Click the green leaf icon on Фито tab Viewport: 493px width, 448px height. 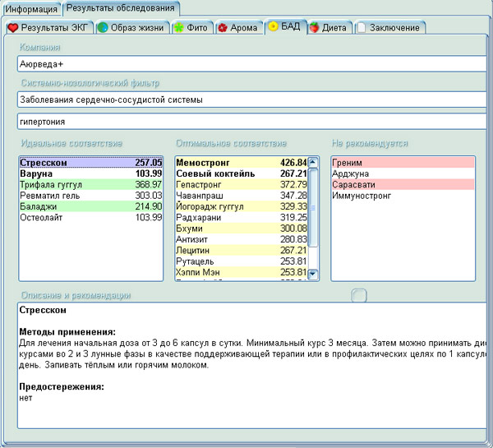coord(178,28)
